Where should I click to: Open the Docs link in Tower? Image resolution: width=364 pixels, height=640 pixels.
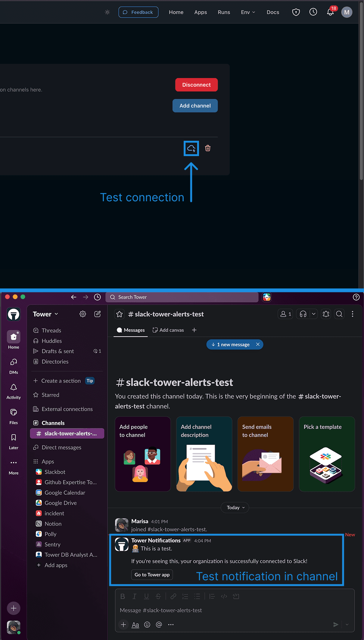[x=273, y=12]
